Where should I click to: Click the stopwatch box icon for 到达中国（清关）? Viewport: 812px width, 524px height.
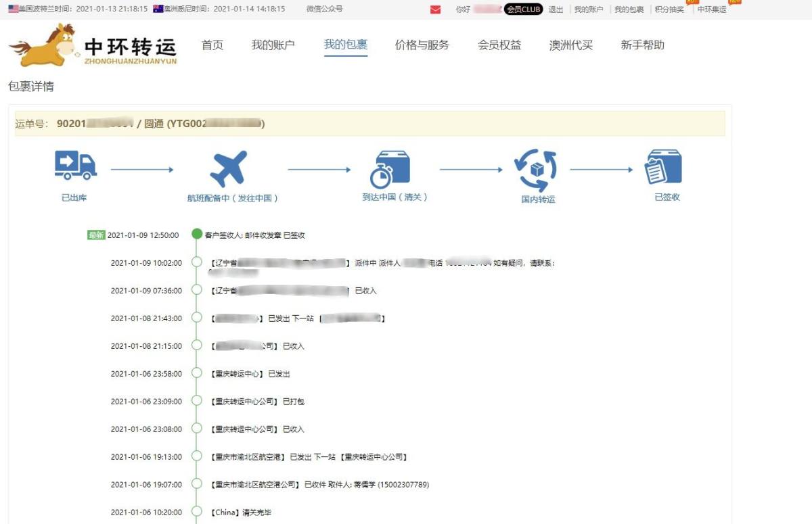390,169
